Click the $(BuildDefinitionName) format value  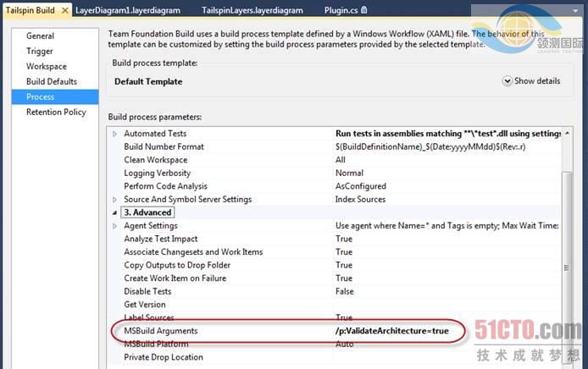(430, 147)
